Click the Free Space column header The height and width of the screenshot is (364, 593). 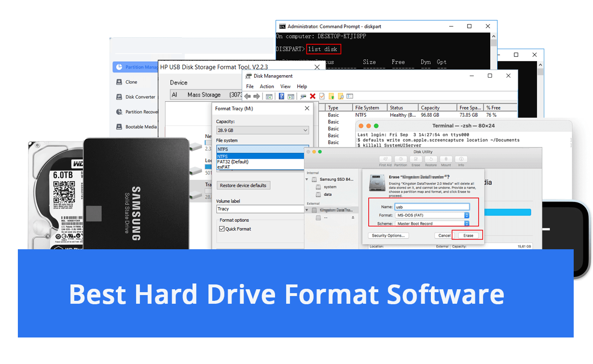(x=470, y=108)
